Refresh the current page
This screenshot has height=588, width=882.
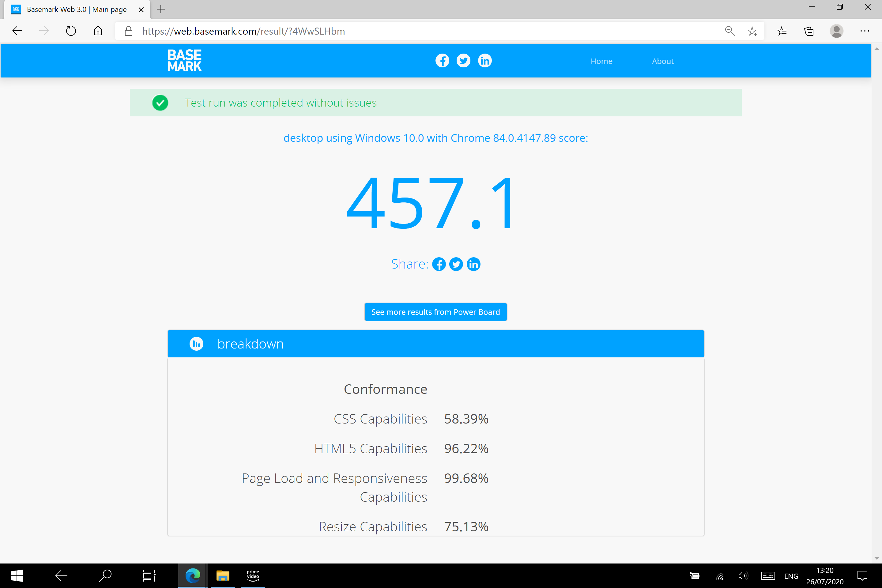(70, 31)
